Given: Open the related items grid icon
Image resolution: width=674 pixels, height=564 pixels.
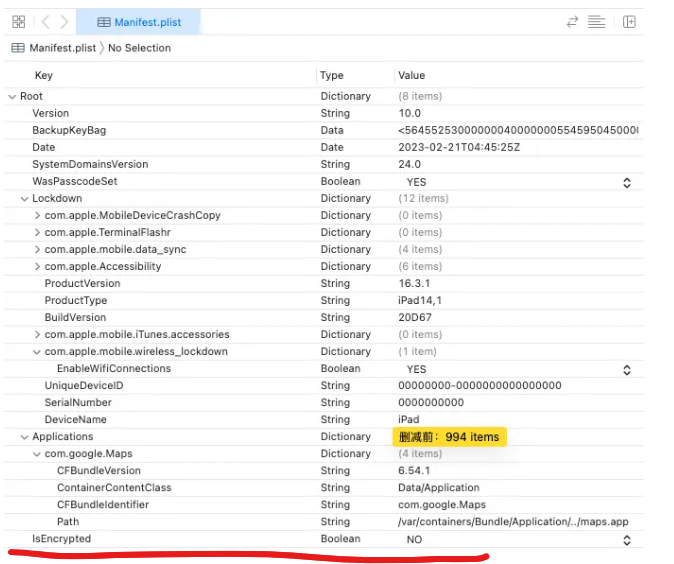Looking at the screenshot, I should 18,21.
